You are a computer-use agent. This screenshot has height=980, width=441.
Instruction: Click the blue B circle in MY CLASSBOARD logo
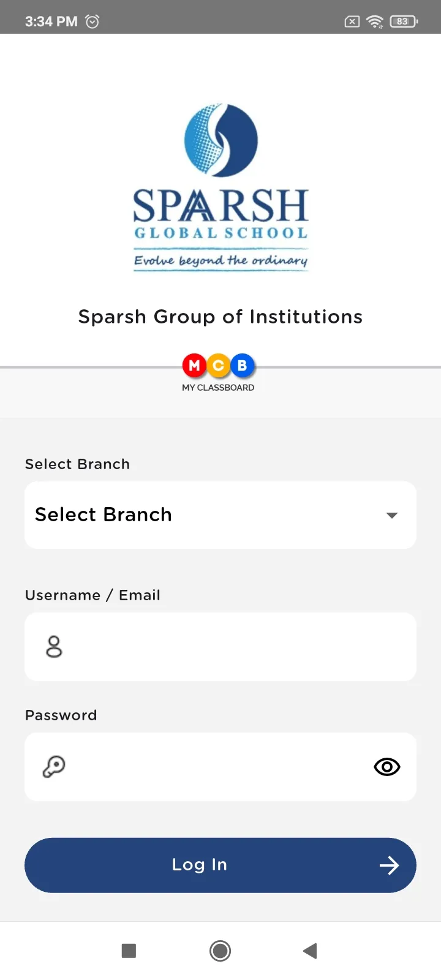coord(242,365)
